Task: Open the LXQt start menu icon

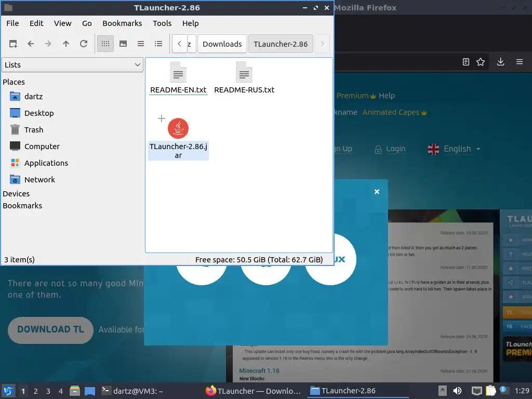Action: (x=8, y=391)
